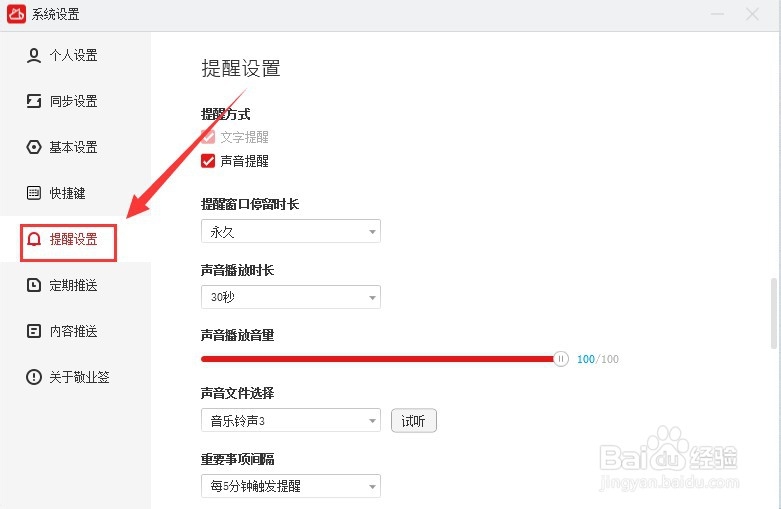
Task: Click the 定期推送 clock icon
Action: pos(34,285)
